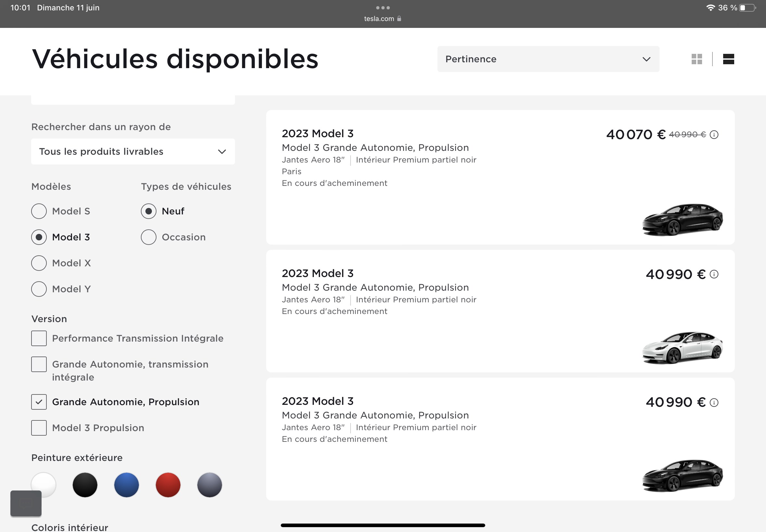The image size is (766, 532).
Task: Click the 40 070 € price
Action: pos(636,135)
